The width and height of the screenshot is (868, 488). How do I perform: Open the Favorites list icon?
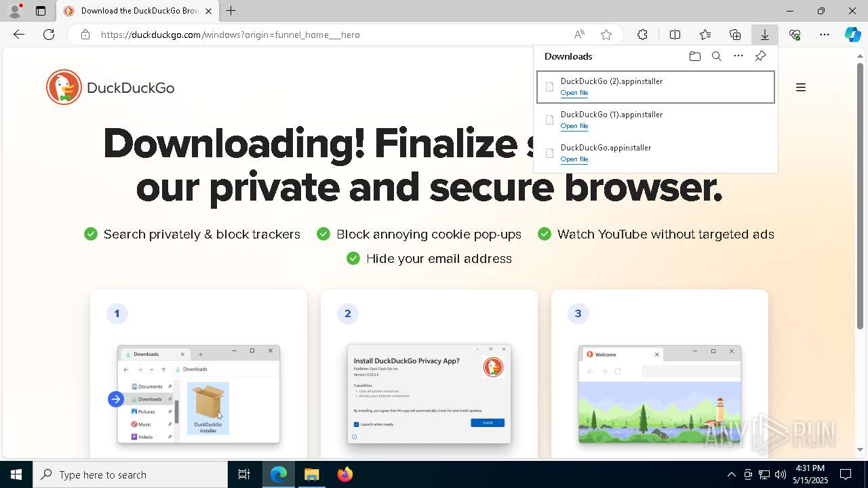pyautogui.click(x=705, y=35)
